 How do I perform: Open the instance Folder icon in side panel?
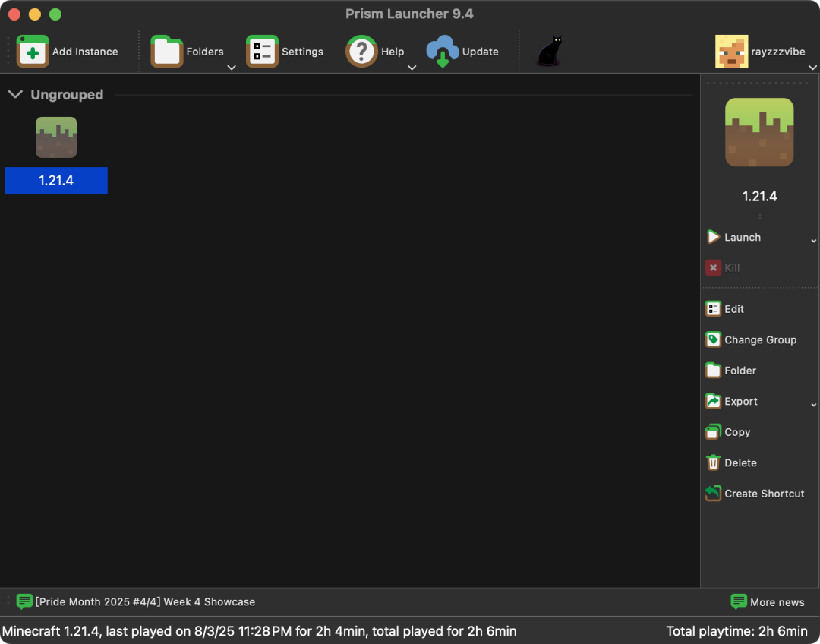[x=713, y=371]
